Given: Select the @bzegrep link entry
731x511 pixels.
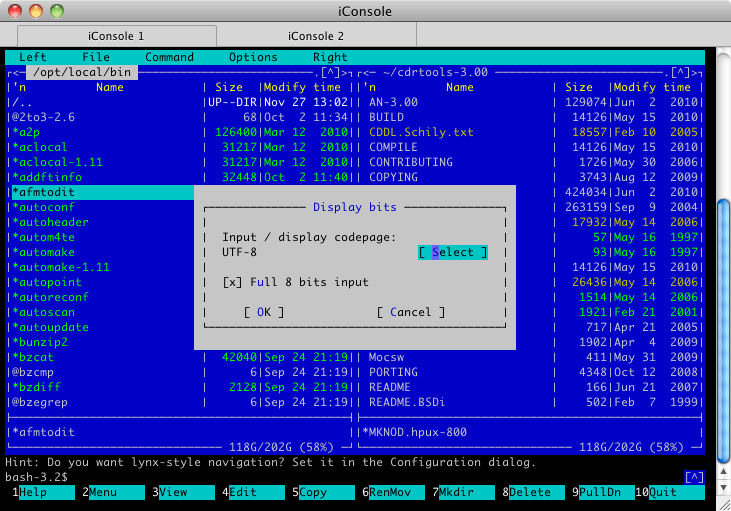Looking at the screenshot, I should (179, 402).
